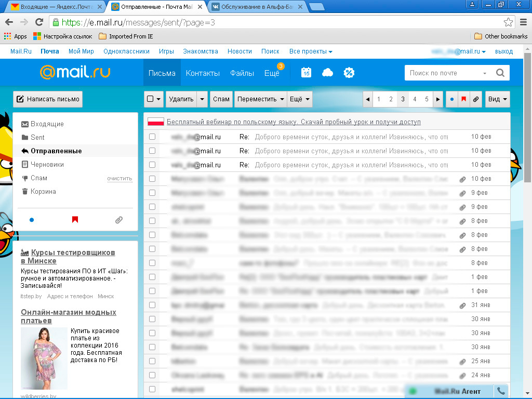Viewport: 532px width, 399px height.
Task: Open Черновики folder
Action: pos(47,164)
